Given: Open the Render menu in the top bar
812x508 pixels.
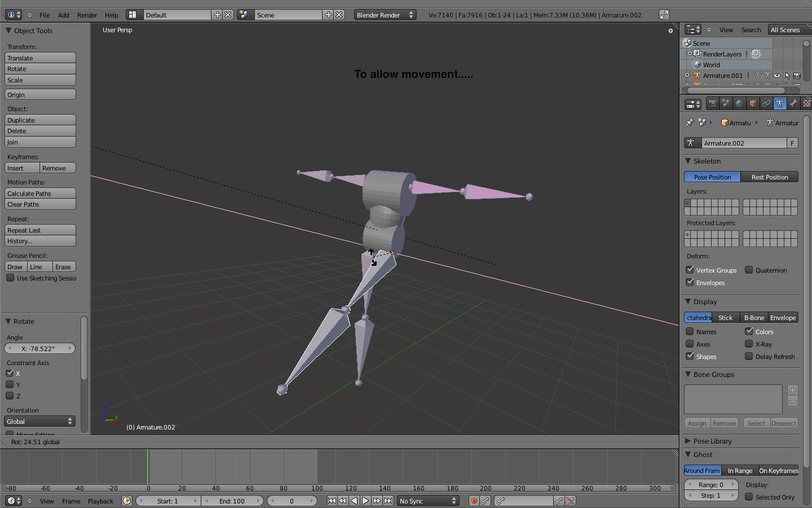Looking at the screenshot, I should pos(87,15).
